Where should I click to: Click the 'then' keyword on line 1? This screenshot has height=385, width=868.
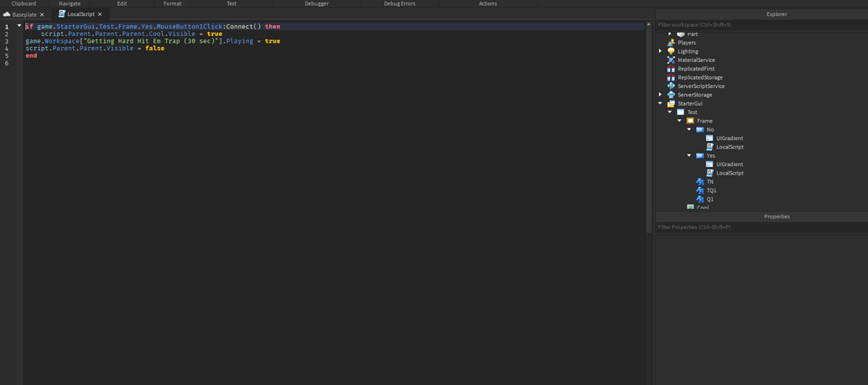tap(273, 27)
